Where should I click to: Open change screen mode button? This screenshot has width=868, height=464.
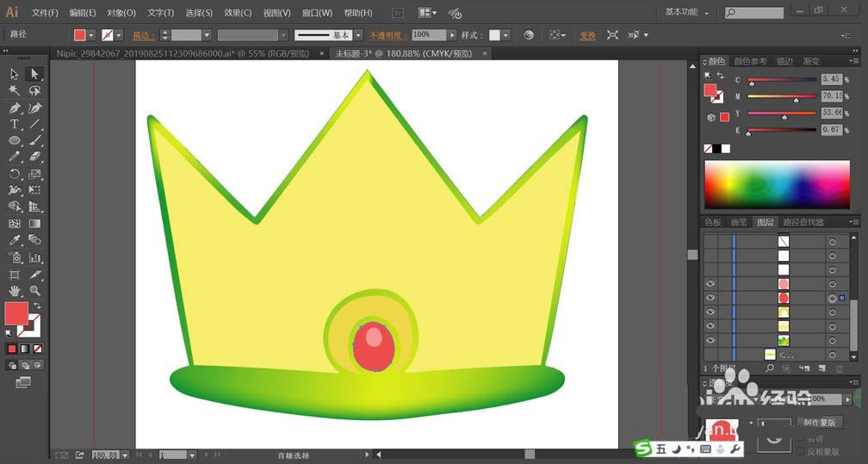23,382
